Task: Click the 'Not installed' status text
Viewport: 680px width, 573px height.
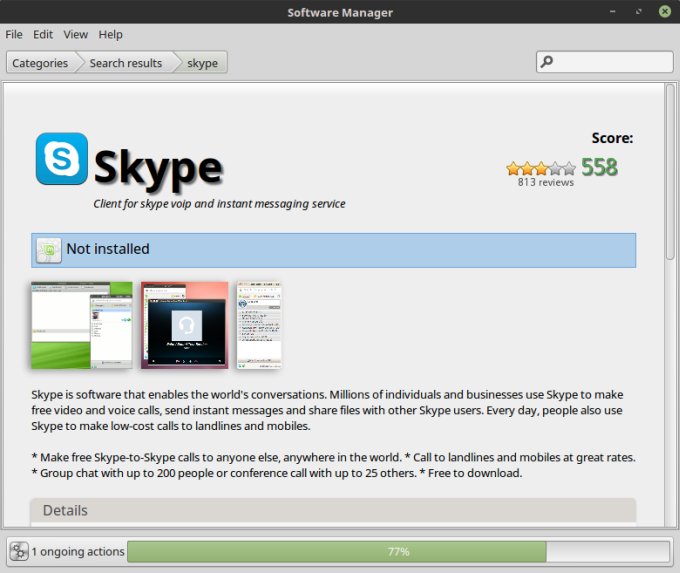Action: coord(108,249)
